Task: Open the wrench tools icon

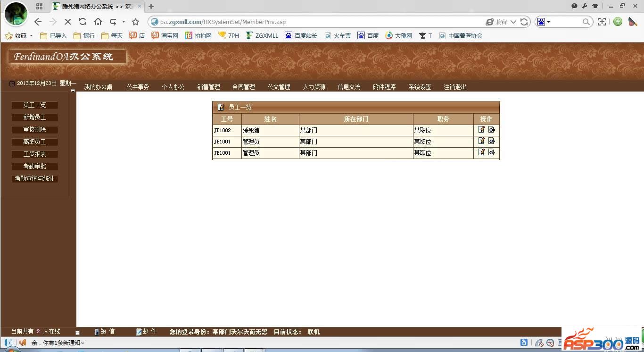Action: [x=585, y=6]
